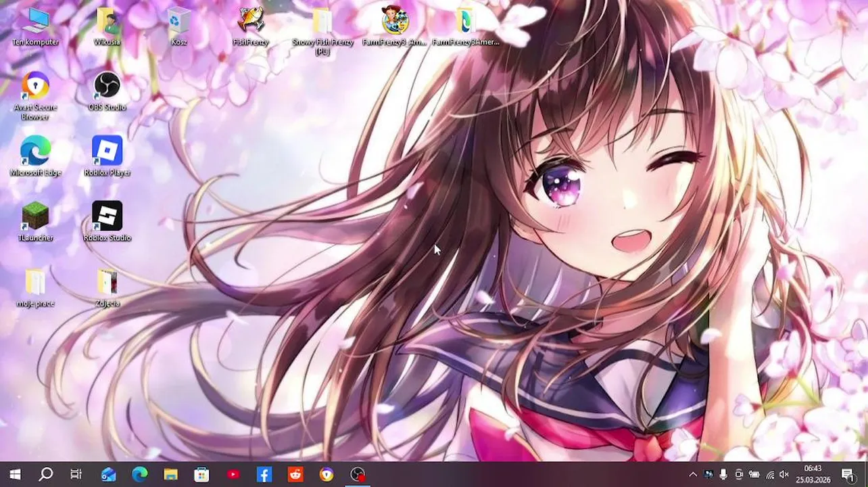Open the Windows Start menu

(x=15, y=475)
